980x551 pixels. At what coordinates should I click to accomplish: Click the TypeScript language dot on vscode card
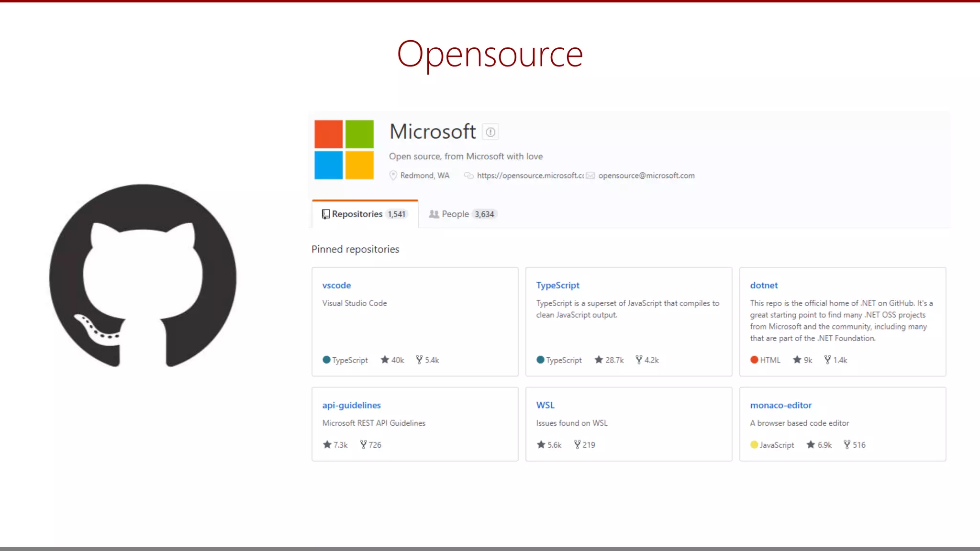click(x=326, y=360)
